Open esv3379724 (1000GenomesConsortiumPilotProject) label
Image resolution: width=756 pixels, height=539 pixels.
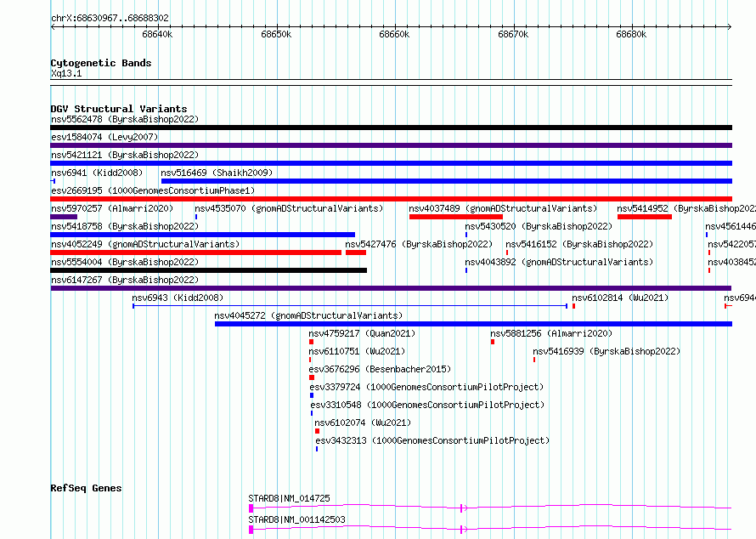426,387
